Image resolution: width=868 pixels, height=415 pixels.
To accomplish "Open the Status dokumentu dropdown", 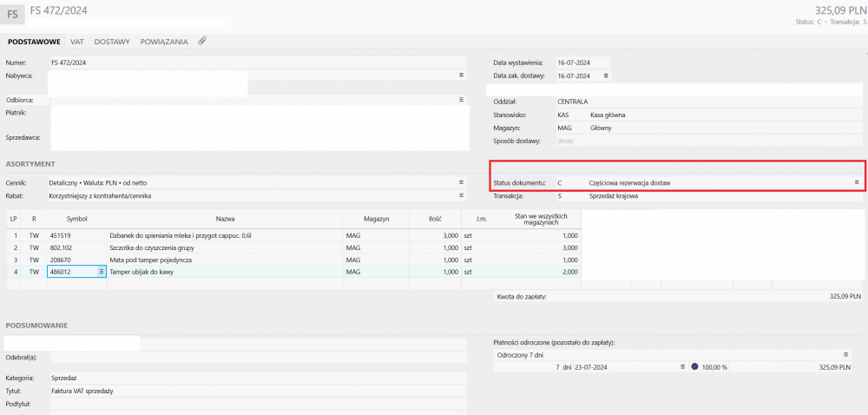I will pyautogui.click(x=856, y=182).
